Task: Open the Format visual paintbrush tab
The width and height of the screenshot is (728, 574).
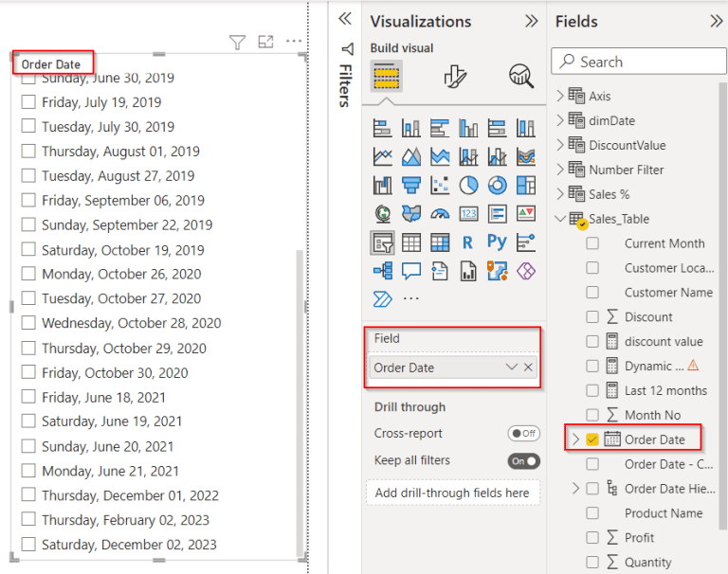Action: point(455,77)
